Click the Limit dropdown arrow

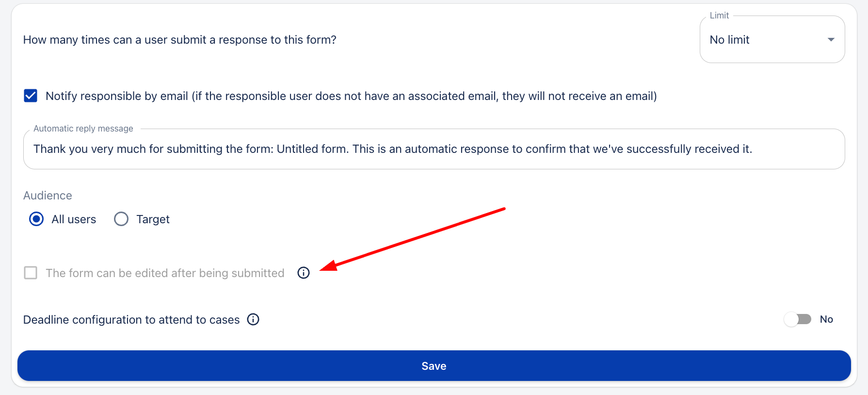click(x=831, y=40)
